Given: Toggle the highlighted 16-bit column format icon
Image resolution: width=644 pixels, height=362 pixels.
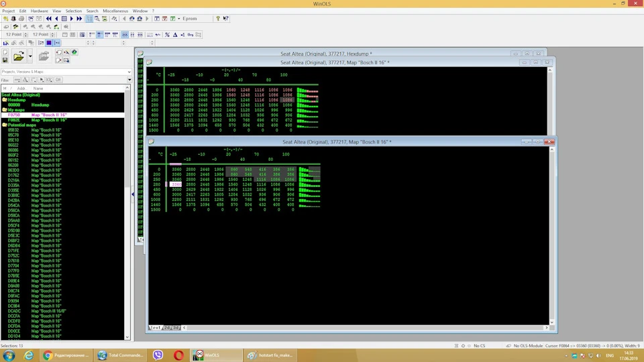Looking at the screenshot, I should click(x=100, y=34).
